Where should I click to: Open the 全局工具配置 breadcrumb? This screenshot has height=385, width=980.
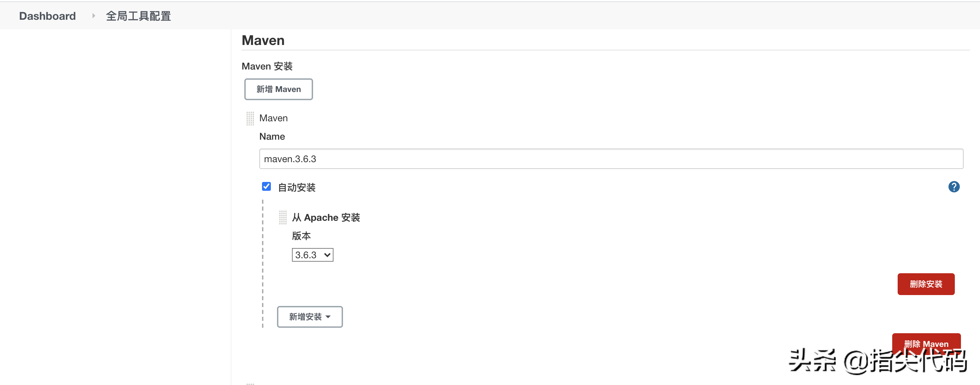138,16
